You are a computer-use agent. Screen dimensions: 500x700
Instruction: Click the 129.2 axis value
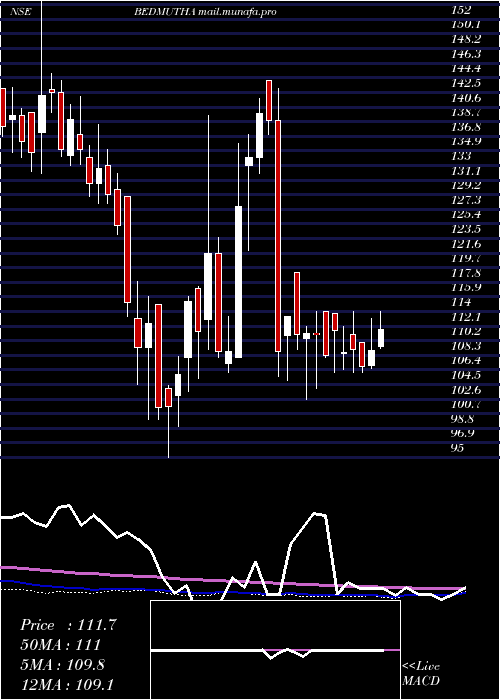[466, 186]
